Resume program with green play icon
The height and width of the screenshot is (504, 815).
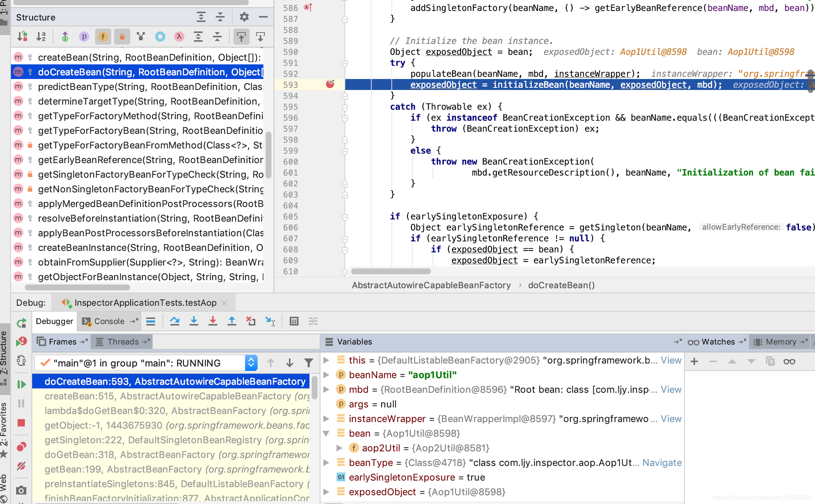(21, 384)
